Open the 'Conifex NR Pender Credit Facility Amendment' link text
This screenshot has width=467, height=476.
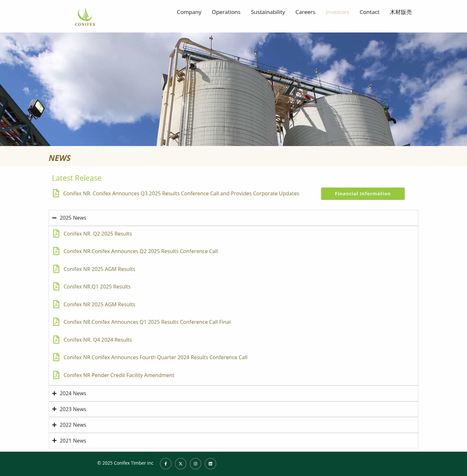click(119, 375)
